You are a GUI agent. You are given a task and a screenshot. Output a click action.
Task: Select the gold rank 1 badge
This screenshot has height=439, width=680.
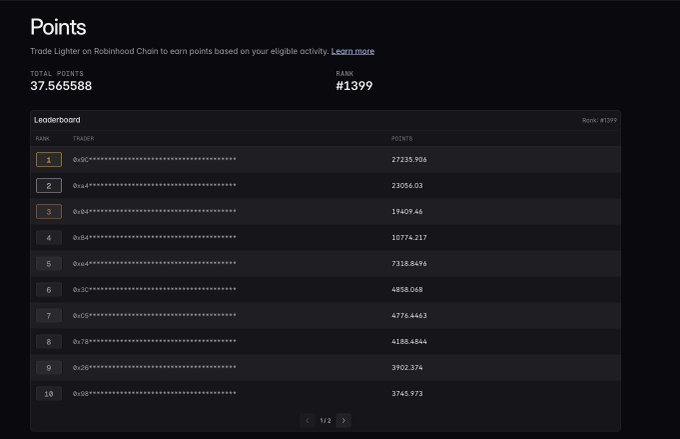(x=49, y=160)
